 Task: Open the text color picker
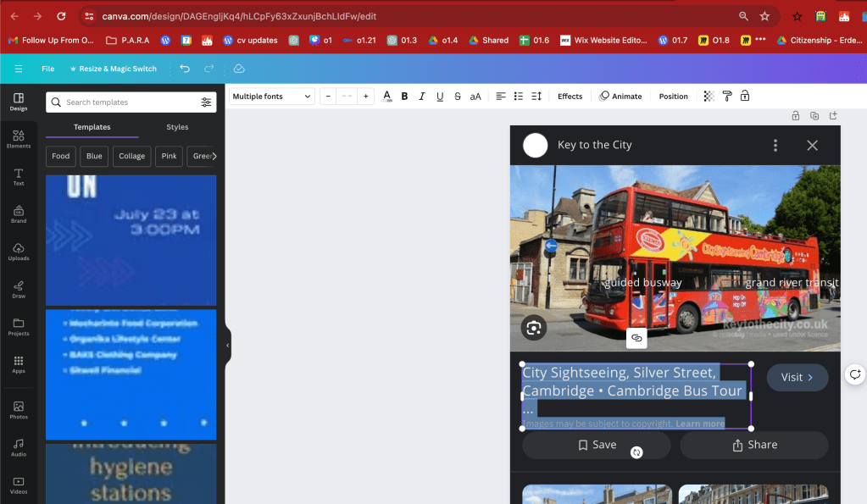pos(387,97)
